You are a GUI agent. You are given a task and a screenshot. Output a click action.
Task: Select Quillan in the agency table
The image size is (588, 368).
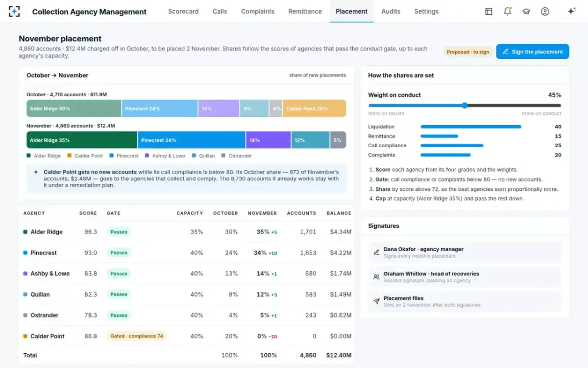point(40,294)
